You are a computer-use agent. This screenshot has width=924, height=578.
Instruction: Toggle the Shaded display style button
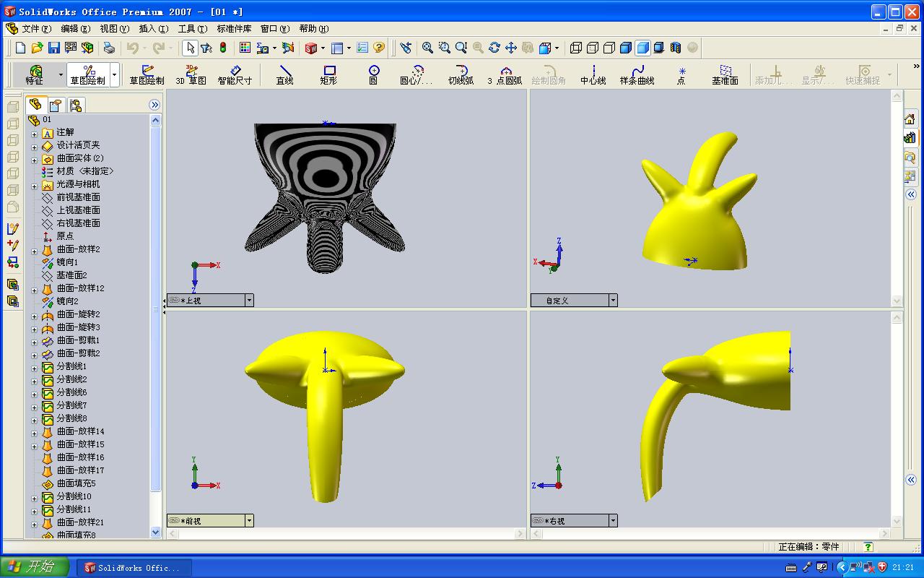click(x=642, y=48)
